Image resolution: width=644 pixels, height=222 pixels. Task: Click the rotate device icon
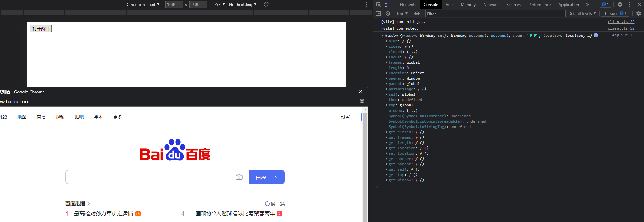coord(266,4)
